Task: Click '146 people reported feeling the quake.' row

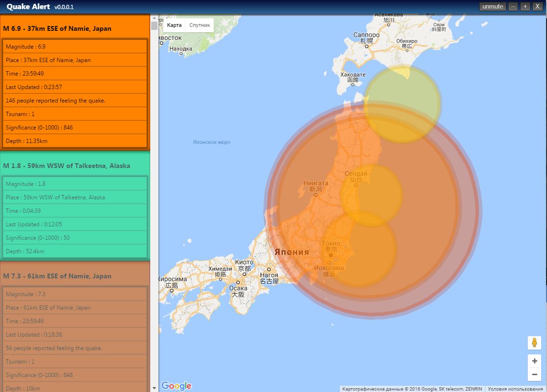Action: point(75,101)
